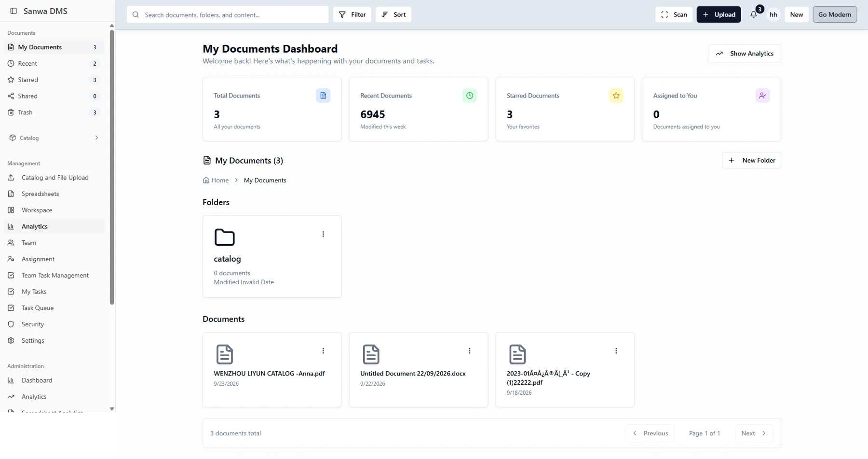Open the notifications bell
The image size is (868, 459).
[754, 14]
